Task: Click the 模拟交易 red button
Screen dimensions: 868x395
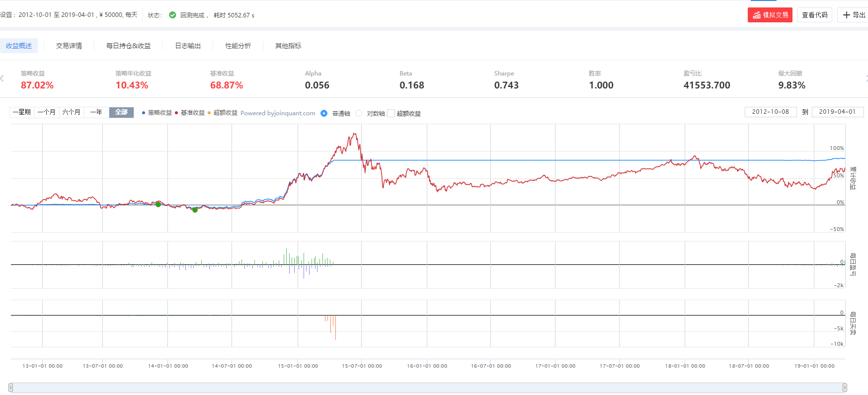Action: coord(770,15)
